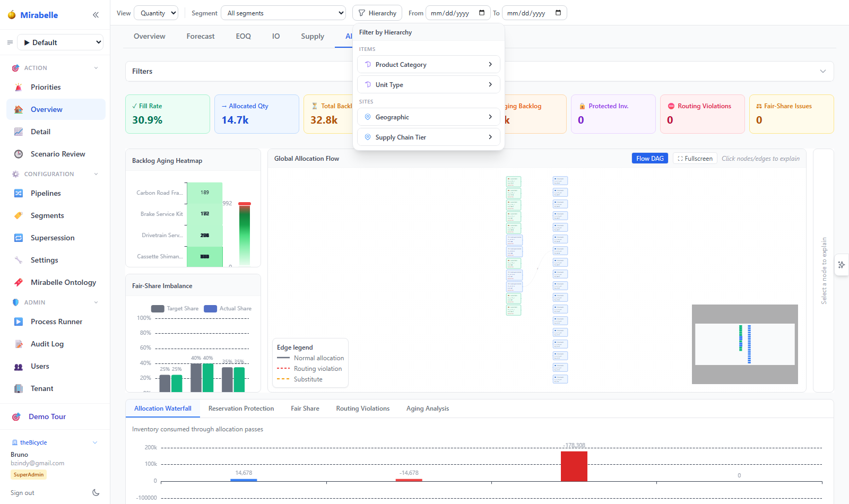
Task: Expand Product Category hierarchy option
Action: pos(429,64)
